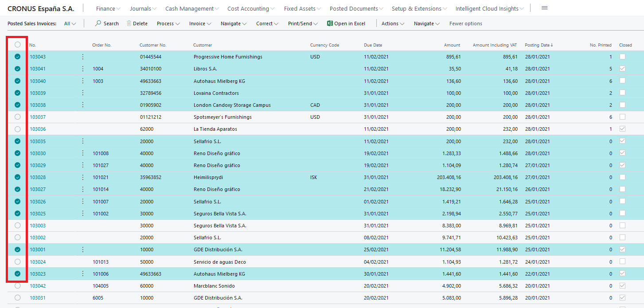Open the hamburger menu next to Intelligent Cloud Insights
Image resolution: width=644 pixels, height=308 pixels.
pyautogui.click(x=545, y=8)
